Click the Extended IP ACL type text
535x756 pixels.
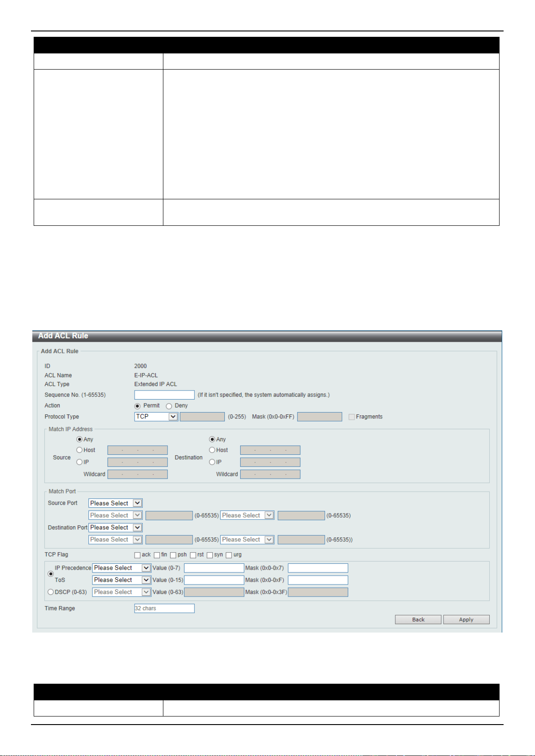pos(156,384)
